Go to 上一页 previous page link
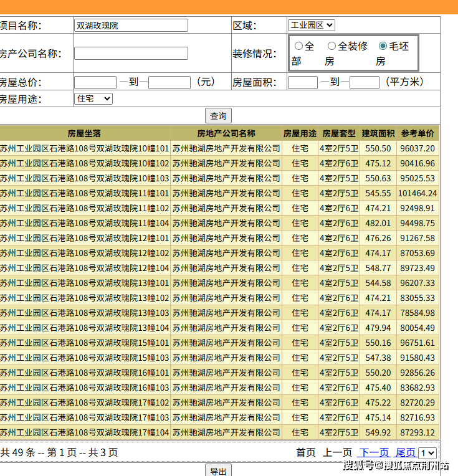The width and height of the screenshot is (458, 476). point(337,452)
